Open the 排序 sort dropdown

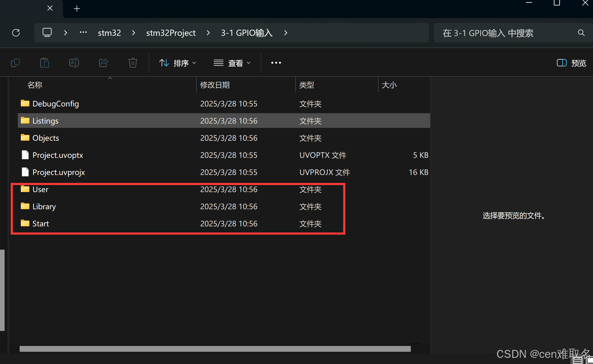178,63
